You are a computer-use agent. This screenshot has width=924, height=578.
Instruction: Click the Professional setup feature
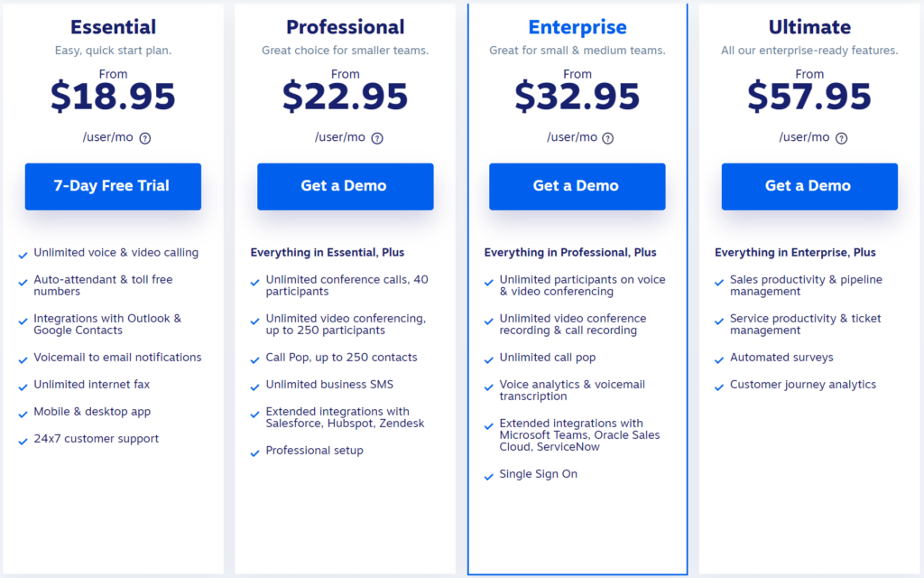[315, 451]
